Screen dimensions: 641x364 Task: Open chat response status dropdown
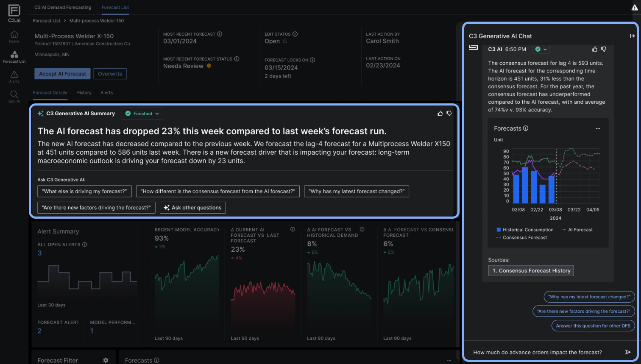pyautogui.click(x=541, y=49)
